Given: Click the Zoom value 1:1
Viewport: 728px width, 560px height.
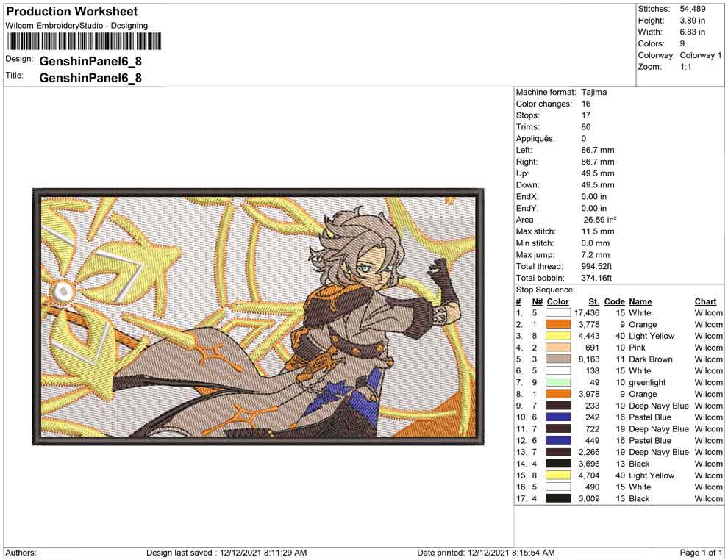Looking at the screenshot, I should 685,67.
